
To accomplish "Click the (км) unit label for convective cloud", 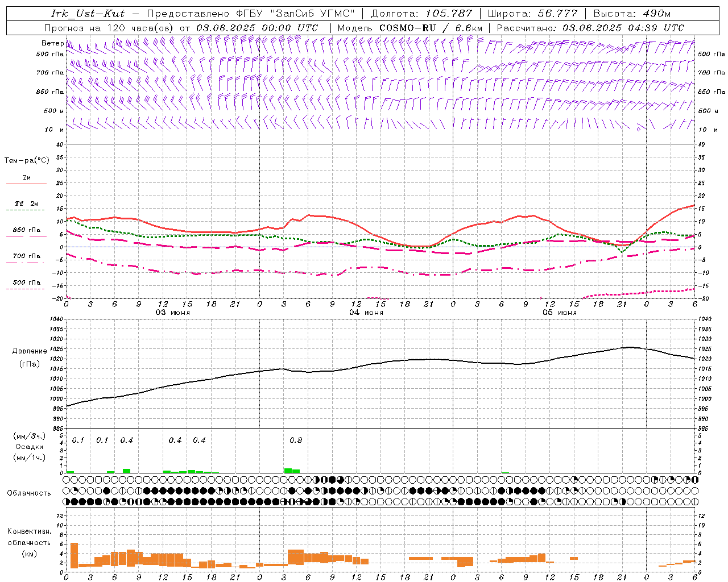I will 29,554.
